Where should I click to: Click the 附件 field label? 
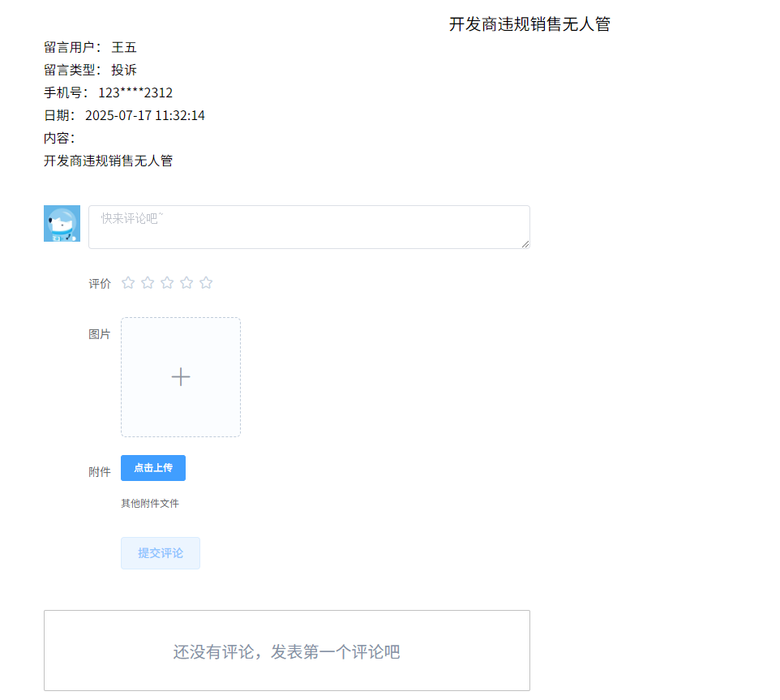click(100, 472)
